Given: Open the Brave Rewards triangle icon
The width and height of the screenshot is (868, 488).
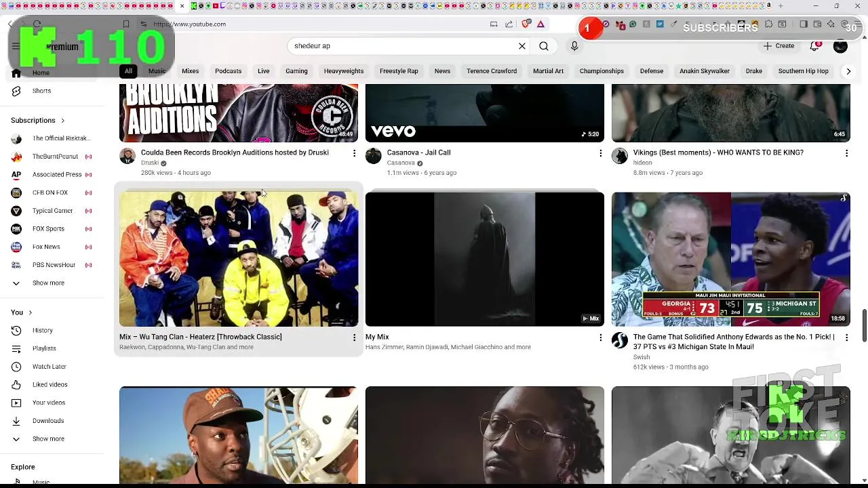Looking at the screenshot, I should point(540,24).
